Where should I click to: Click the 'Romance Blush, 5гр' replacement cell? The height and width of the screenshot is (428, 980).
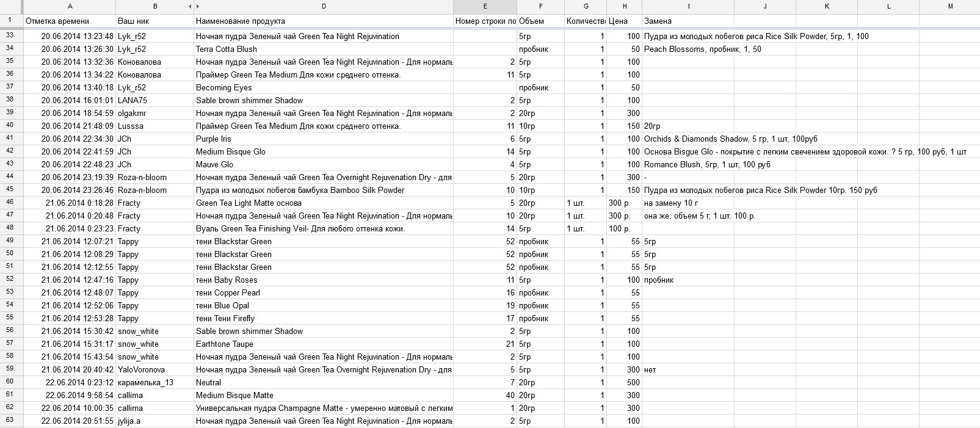point(688,164)
